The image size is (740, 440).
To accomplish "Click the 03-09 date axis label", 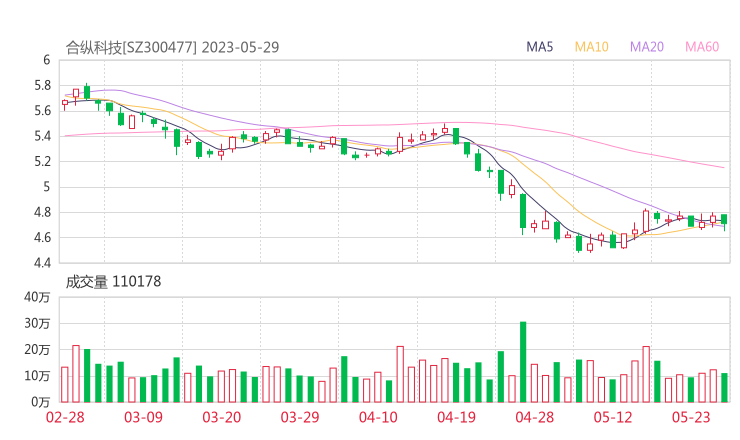I will coord(143,417).
